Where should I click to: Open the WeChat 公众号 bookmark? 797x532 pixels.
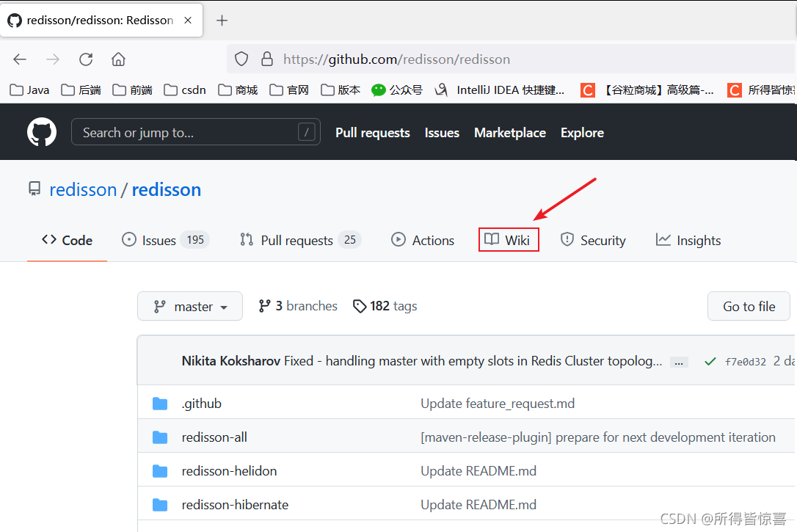pos(397,90)
